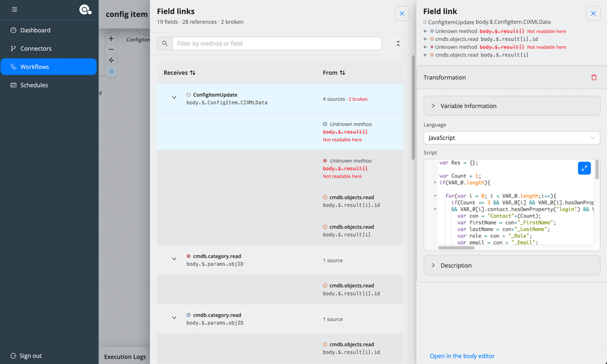
Task: Click the script editor vertical scrollbar
Action: 597,169
